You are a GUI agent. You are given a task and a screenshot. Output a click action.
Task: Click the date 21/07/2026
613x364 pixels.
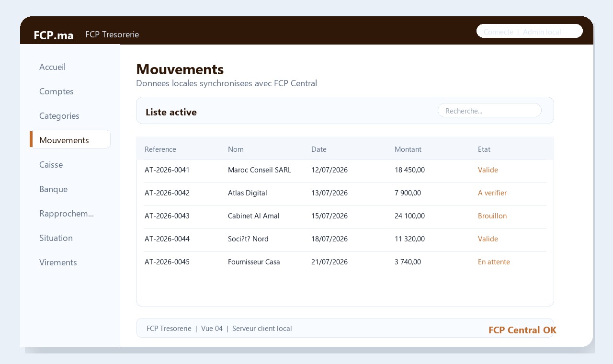pos(329,262)
